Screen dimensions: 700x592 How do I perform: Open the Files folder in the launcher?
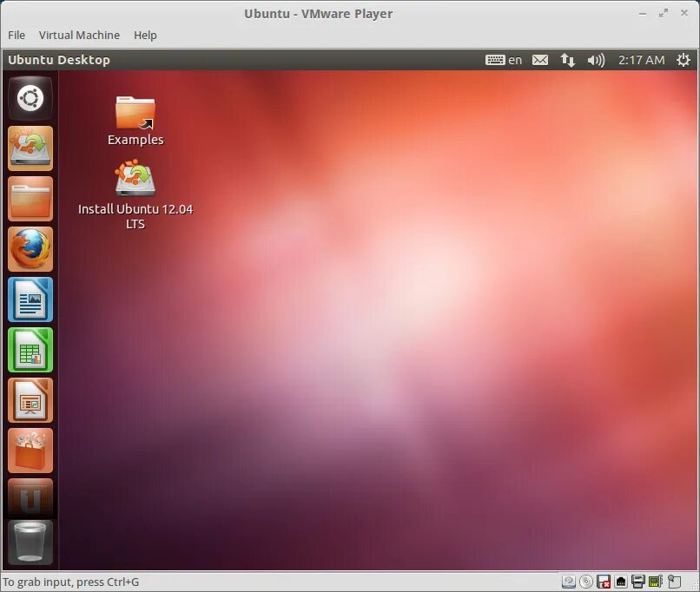coord(30,199)
